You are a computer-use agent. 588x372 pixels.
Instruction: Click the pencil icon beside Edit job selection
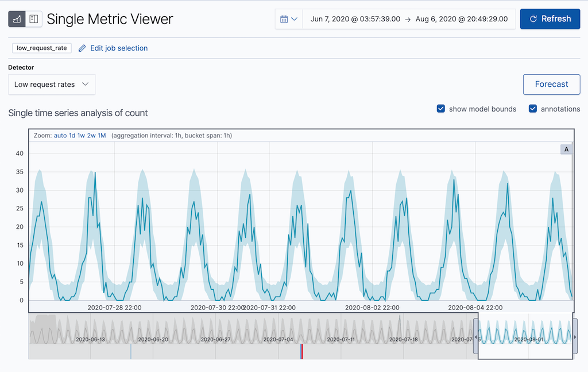pos(83,48)
